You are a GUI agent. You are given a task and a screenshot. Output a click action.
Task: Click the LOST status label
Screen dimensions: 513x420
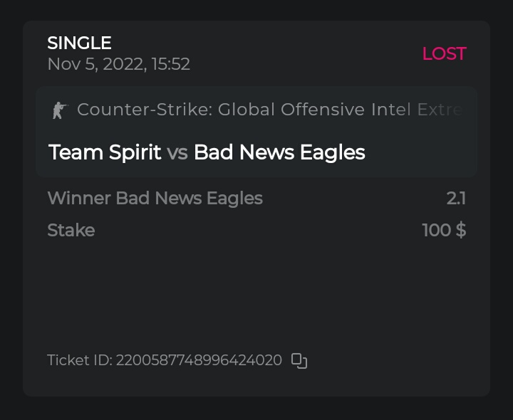444,54
